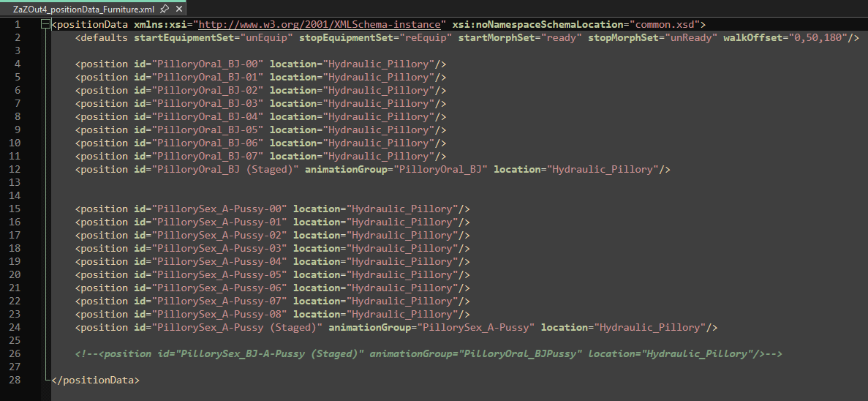Click the location attribute name on line 18
868x401 pixels.
coord(317,248)
